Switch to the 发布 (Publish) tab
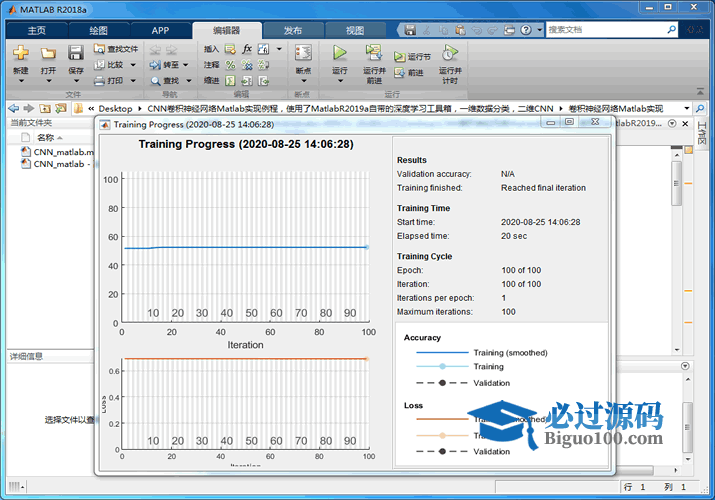Screen dimensions: 715x500 coord(293,31)
